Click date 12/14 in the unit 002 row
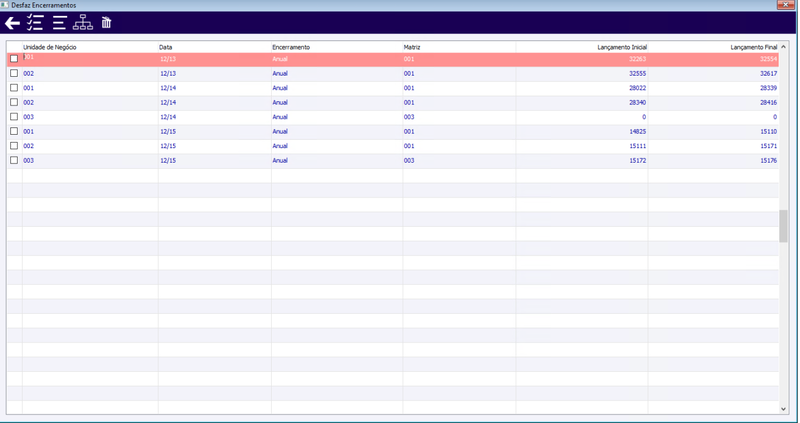 click(x=168, y=103)
